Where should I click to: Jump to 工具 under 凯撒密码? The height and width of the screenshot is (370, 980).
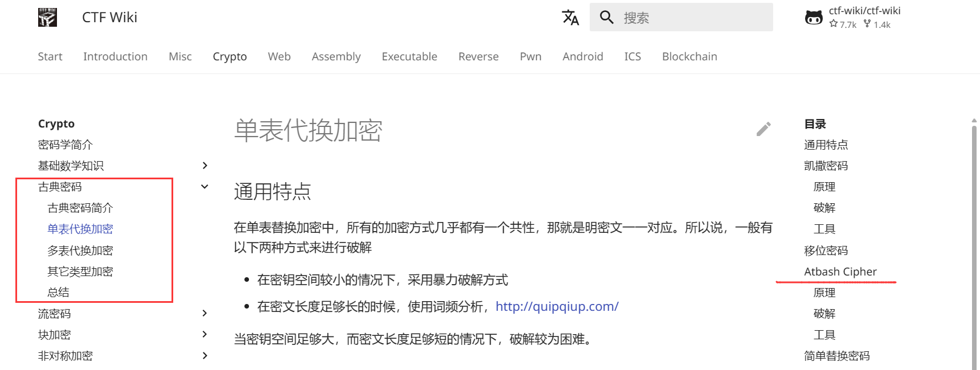click(824, 229)
